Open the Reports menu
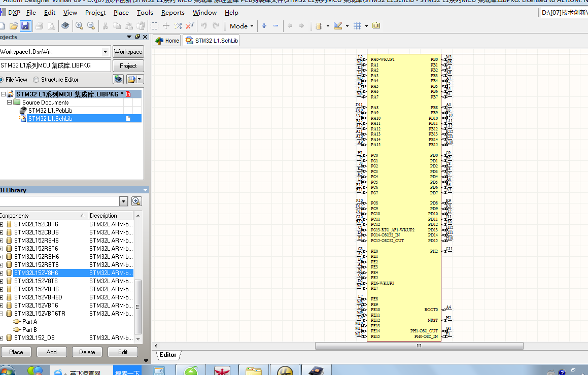Viewport: 588px width, 375px height. pyautogui.click(x=173, y=12)
